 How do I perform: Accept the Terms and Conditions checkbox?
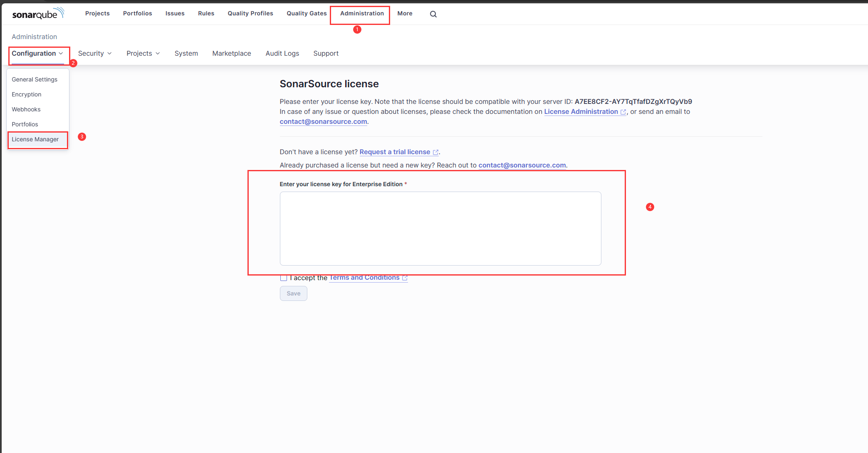(x=284, y=278)
